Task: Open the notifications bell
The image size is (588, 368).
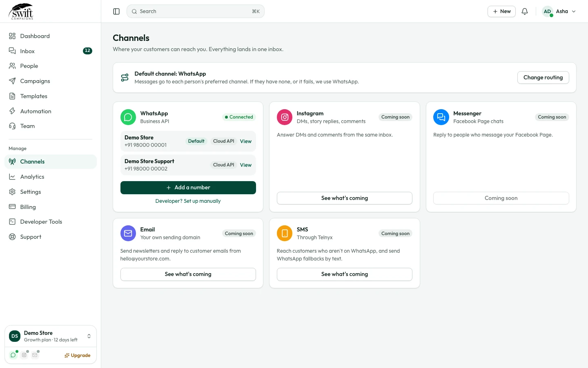Action: 525,11
